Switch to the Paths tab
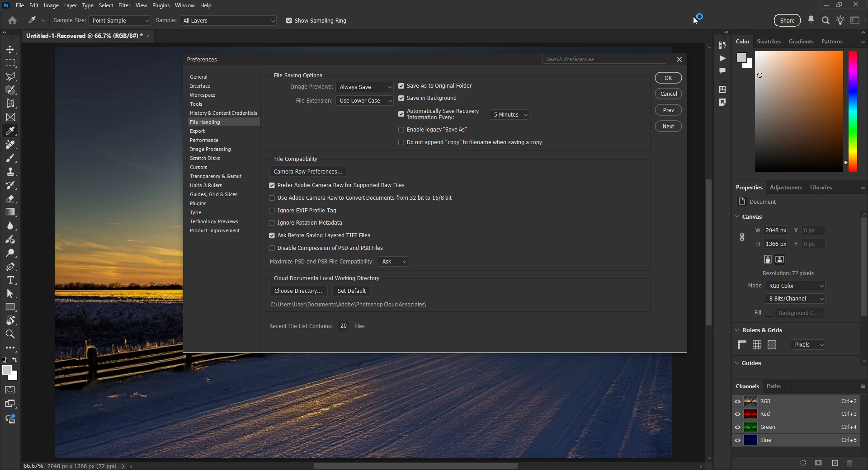 tap(774, 386)
